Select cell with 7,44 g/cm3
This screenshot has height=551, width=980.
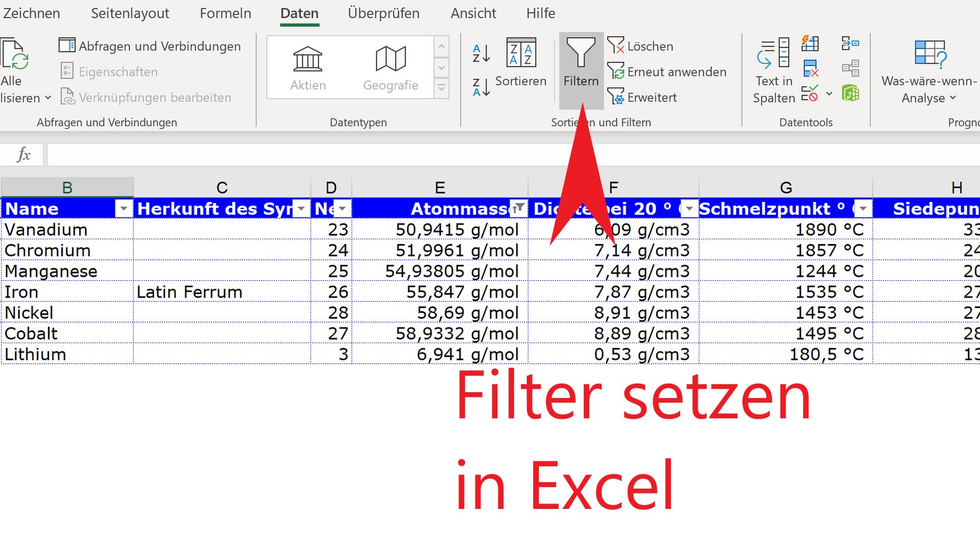613,271
